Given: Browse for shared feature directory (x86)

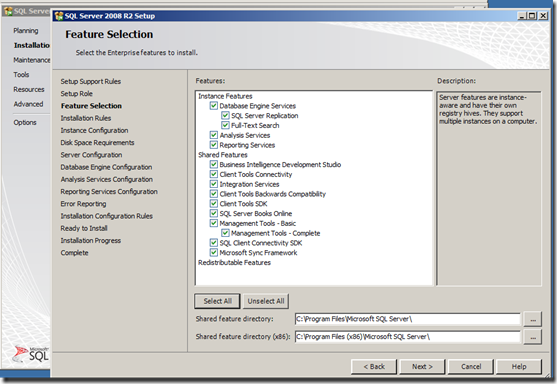Looking at the screenshot, I should pos(533,337).
